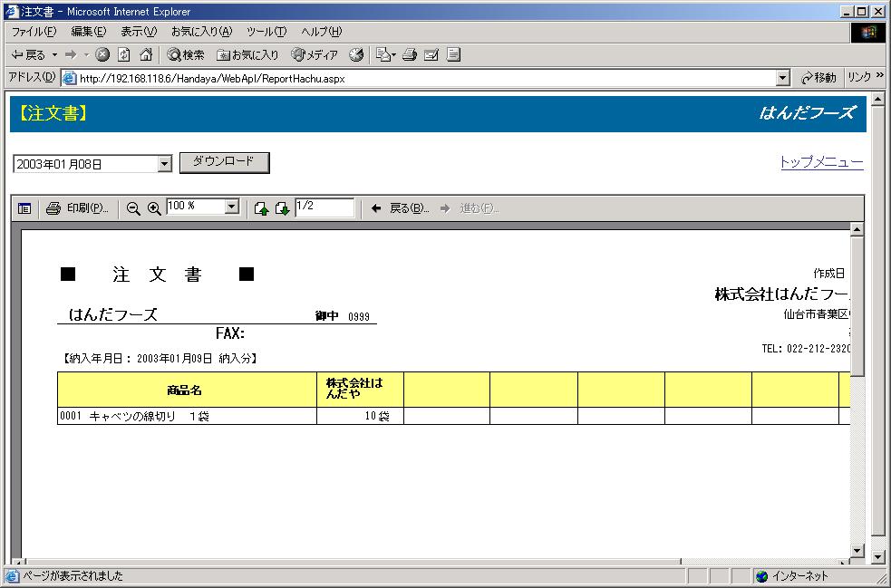Click the Discuss icon in IE toolbar
Viewport: 891px width, 588px height.
point(453,54)
